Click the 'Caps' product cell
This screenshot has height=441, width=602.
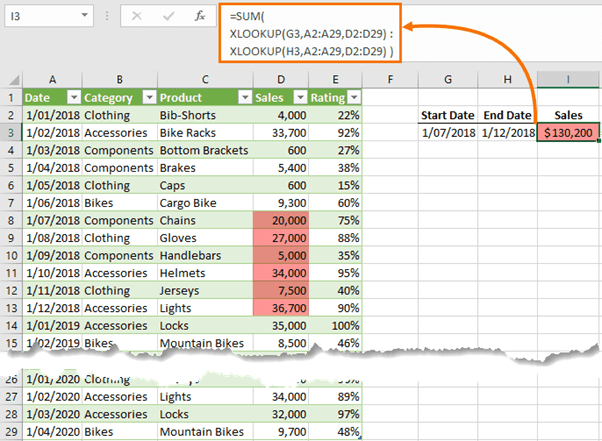[205, 185]
